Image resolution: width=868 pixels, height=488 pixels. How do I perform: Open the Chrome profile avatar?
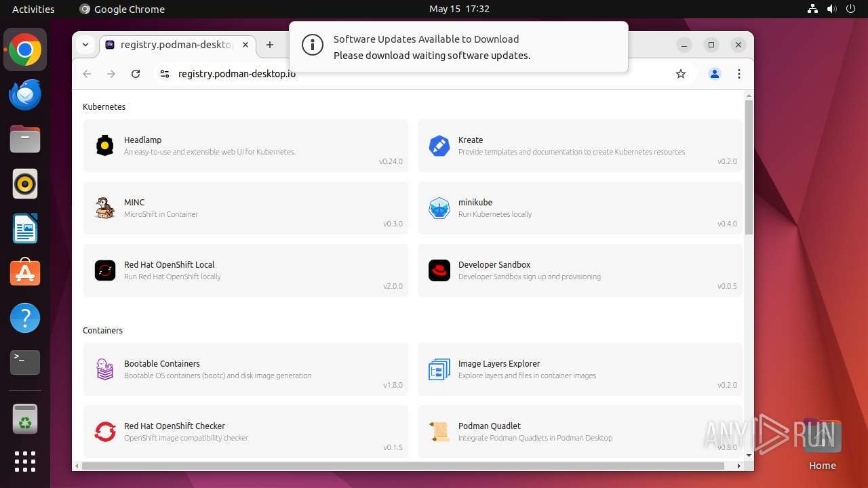[715, 74]
